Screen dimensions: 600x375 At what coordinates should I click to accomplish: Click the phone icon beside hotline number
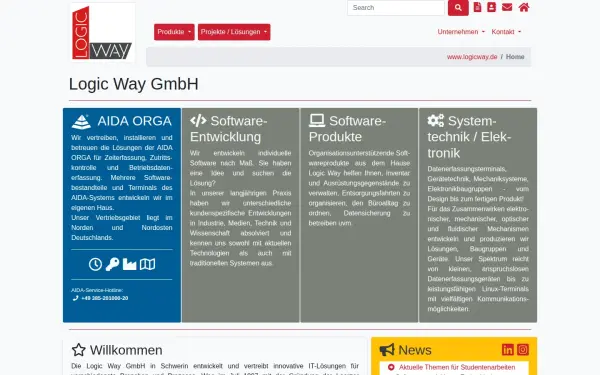(75, 298)
